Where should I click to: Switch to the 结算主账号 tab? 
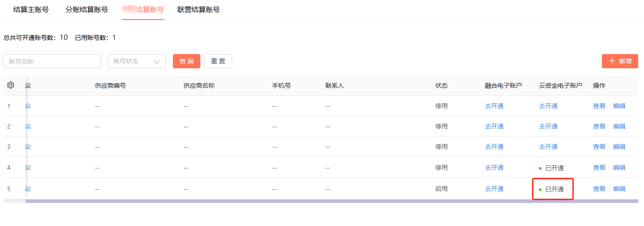(x=31, y=9)
